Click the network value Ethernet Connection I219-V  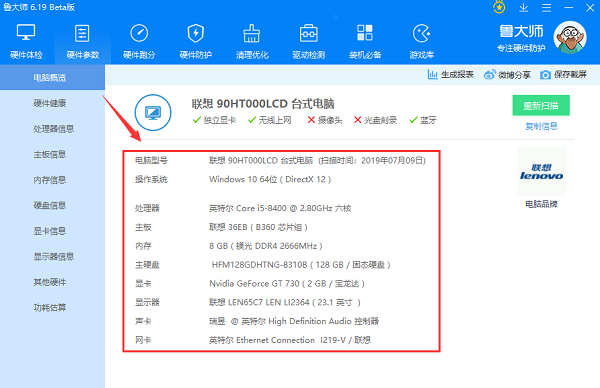click(290, 340)
